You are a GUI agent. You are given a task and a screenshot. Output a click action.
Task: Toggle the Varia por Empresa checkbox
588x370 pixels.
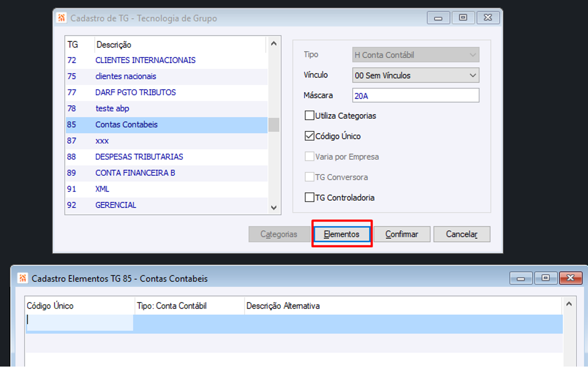point(309,157)
